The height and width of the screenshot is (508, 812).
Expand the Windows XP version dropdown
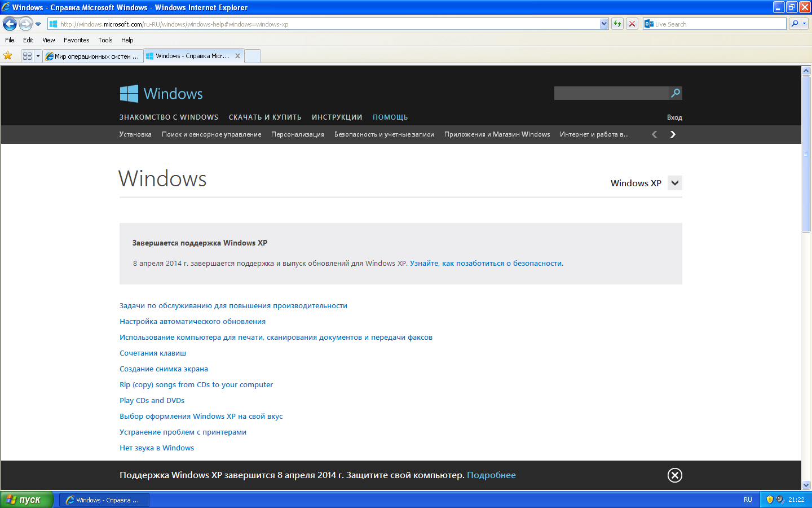[674, 183]
